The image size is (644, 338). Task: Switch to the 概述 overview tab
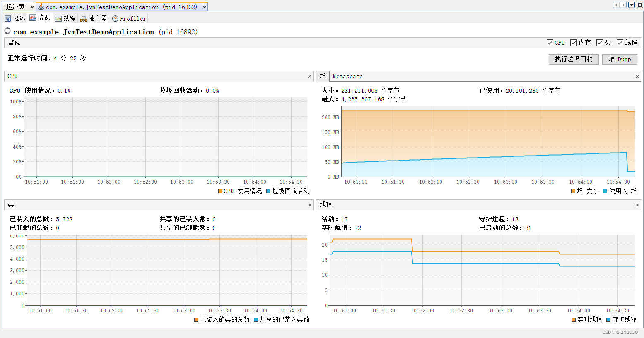tap(15, 18)
